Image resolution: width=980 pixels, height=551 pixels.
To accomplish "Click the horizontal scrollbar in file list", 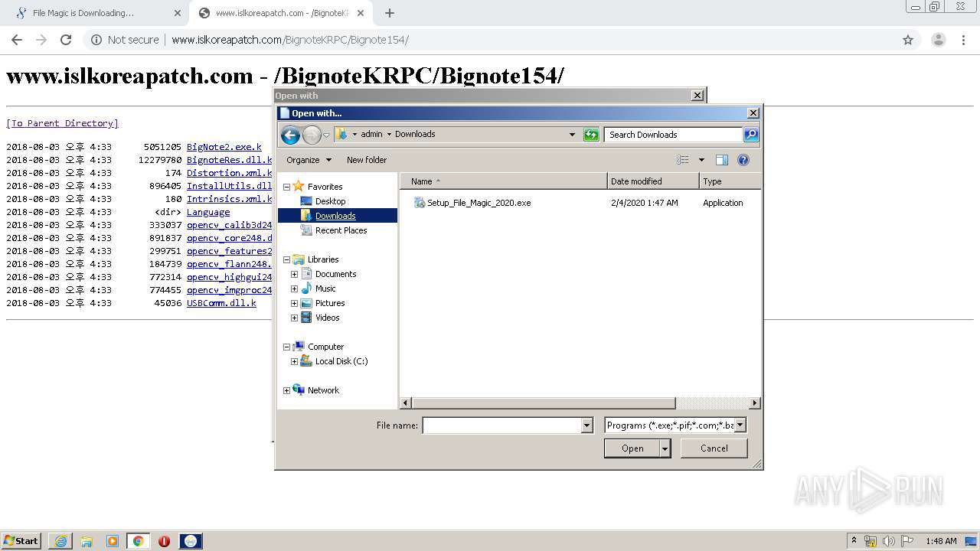I will [544, 403].
